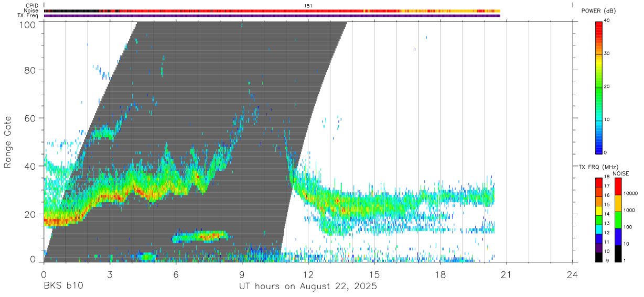Pick the yellow segment of TX FRQ colorbar
Viewport: 644px width, 297px height.
pos(599,211)
